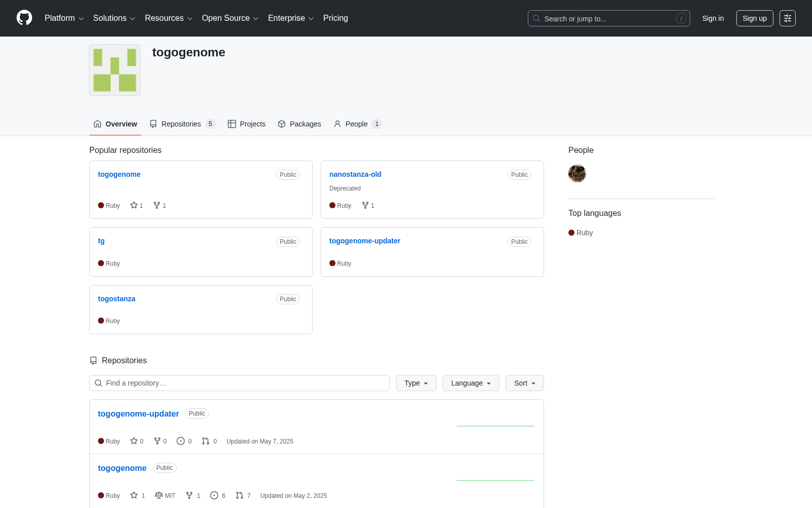Expand the Resources menu

(168, 18)
